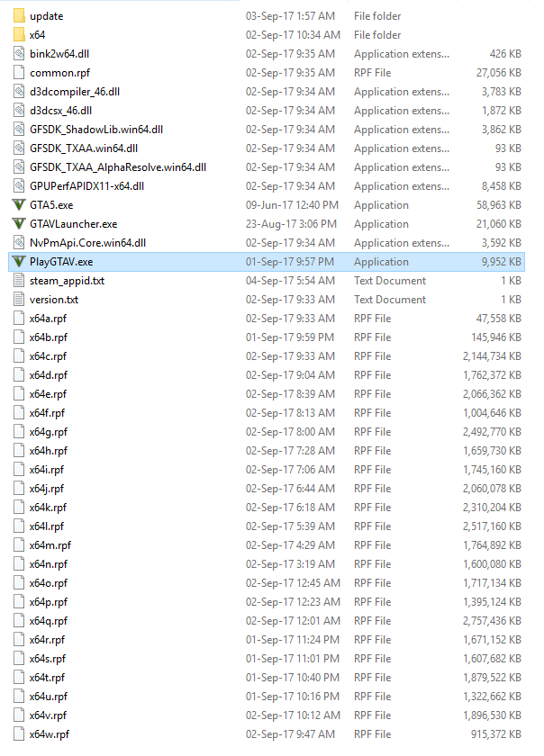Click the GFSDK_ShadowLib.win64.dll file icon
This screenshot has width=544, height=756.
click(x=19, y=130)
